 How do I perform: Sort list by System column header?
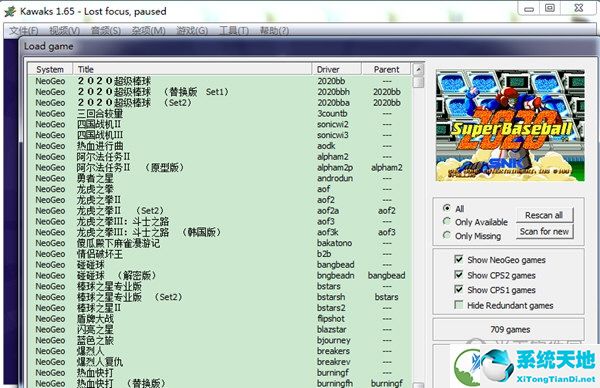pos(50,69)
